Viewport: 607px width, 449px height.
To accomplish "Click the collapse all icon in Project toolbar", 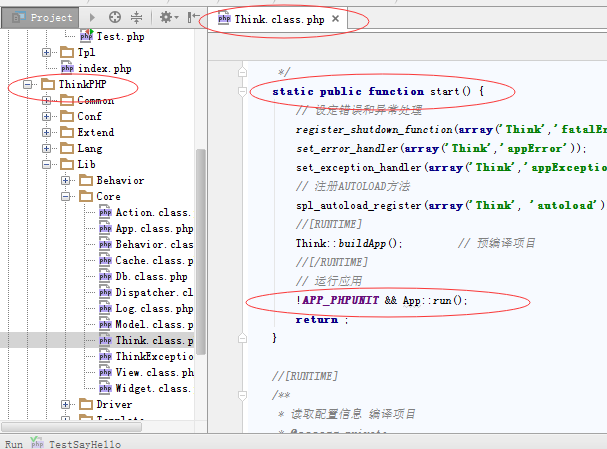I will click(x=137, y=18).
